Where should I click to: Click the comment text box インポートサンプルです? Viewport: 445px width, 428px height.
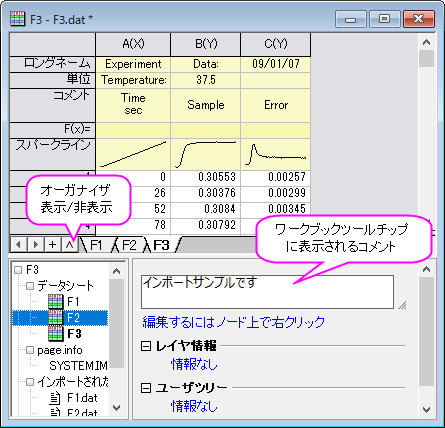[267, 292]
